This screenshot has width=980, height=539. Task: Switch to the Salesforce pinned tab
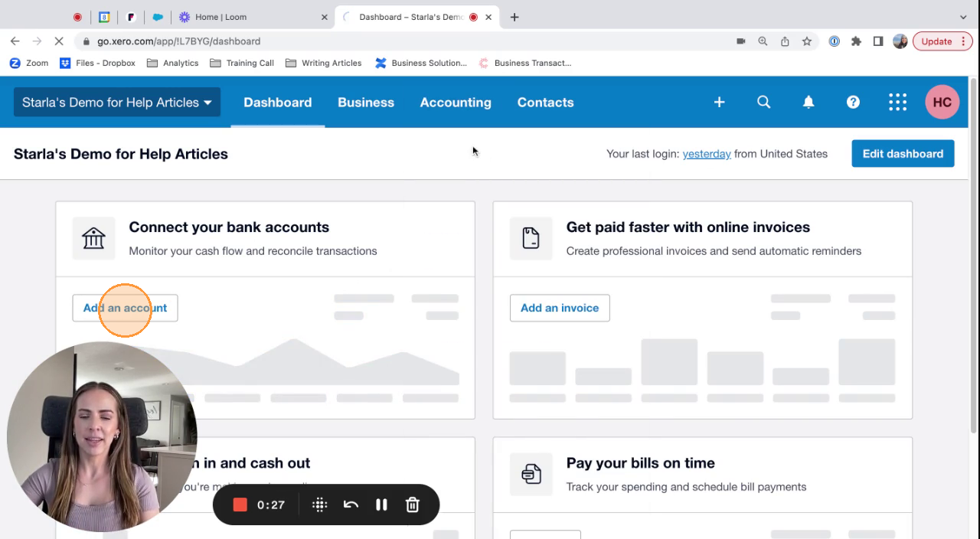(158, 17)
